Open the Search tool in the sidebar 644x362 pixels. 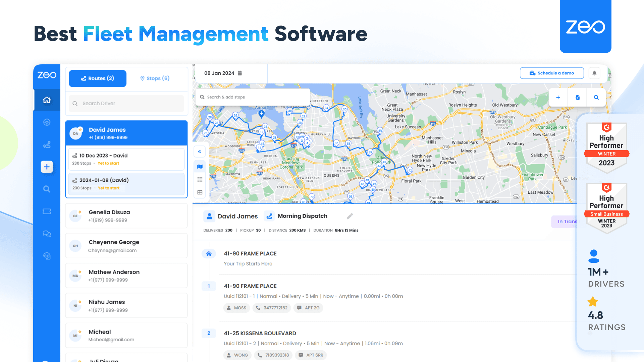click(x=47, y=189)
